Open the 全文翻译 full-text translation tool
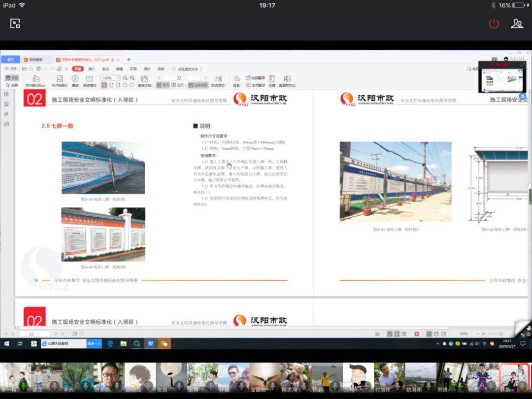 257,85
